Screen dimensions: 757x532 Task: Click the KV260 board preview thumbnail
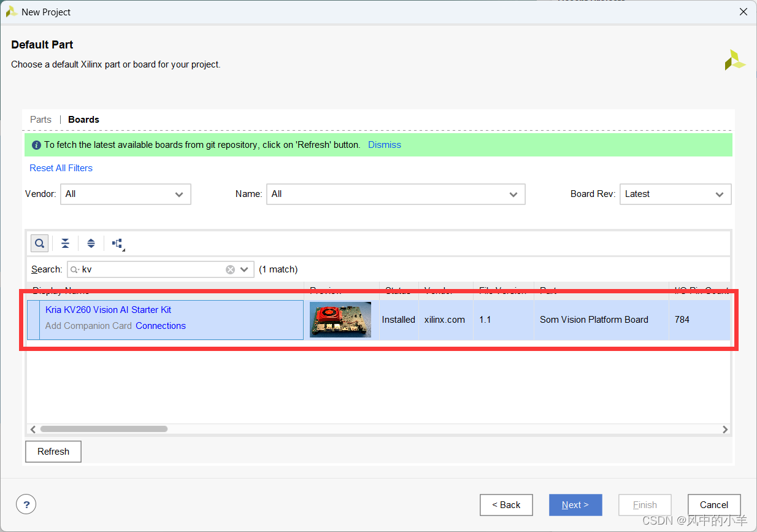pyautogui.click(x=340, y=320)
